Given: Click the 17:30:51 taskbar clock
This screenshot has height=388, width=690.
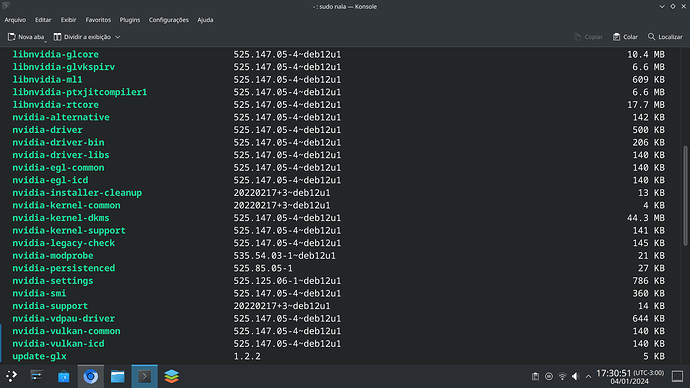Looking at the screenshot, I should (630, 377).
